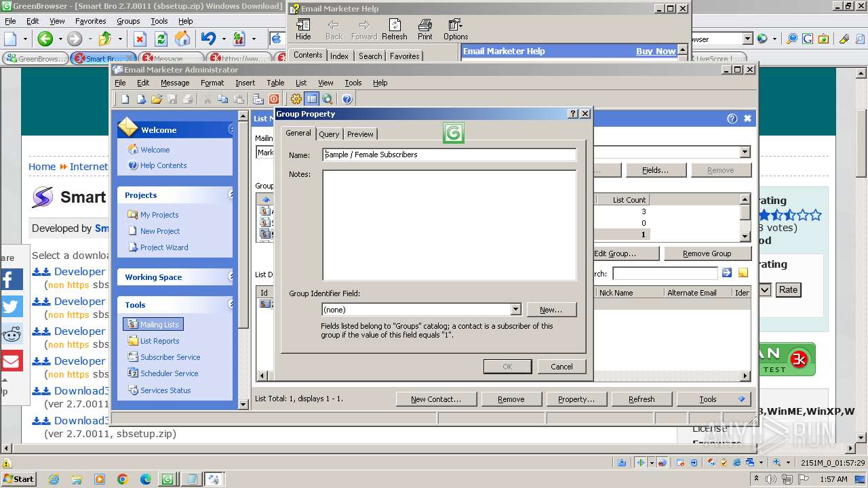Click Help Contents in Welcome sidebar
868x488 pixels.
click(x=157, y=165)
